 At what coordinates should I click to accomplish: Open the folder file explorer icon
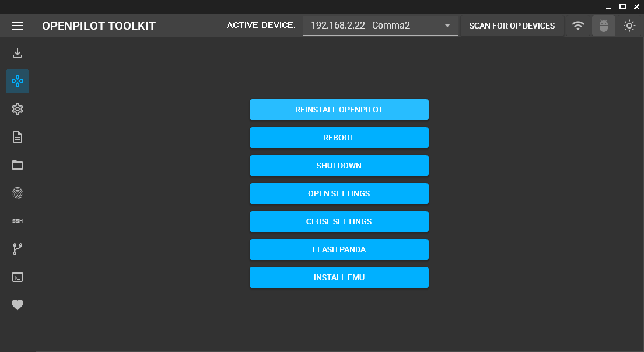pos(17,165)
